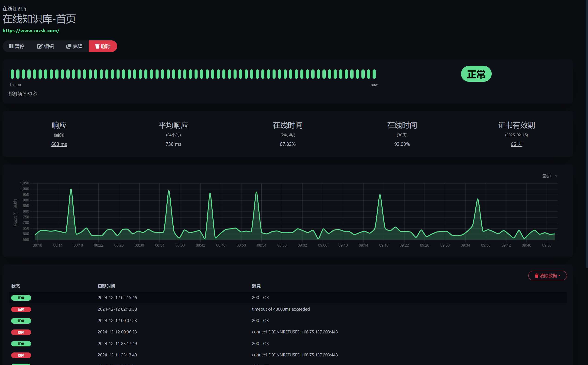Select the 消息 column header

(256, 286)
